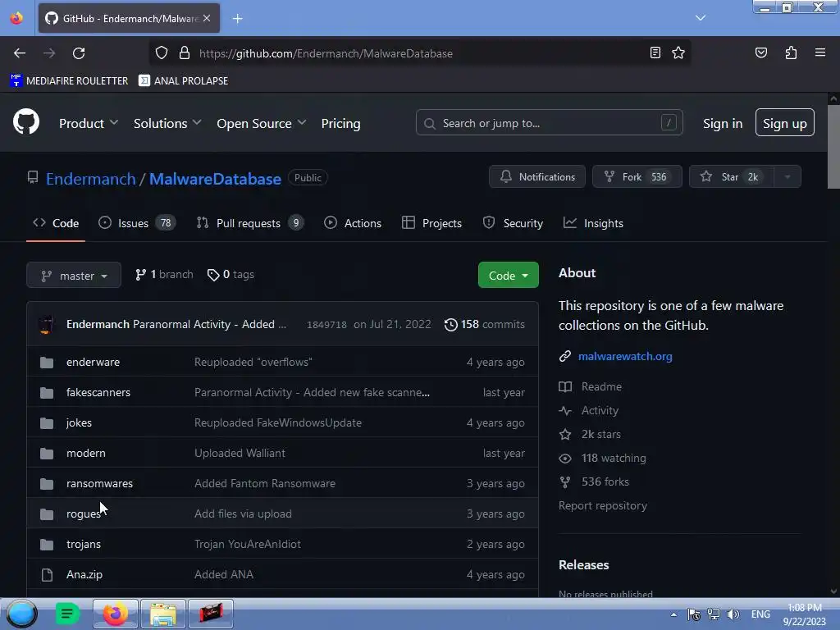Open the dropdown arrow beside Star
The image size is (840, 630).
coord(787,176)
